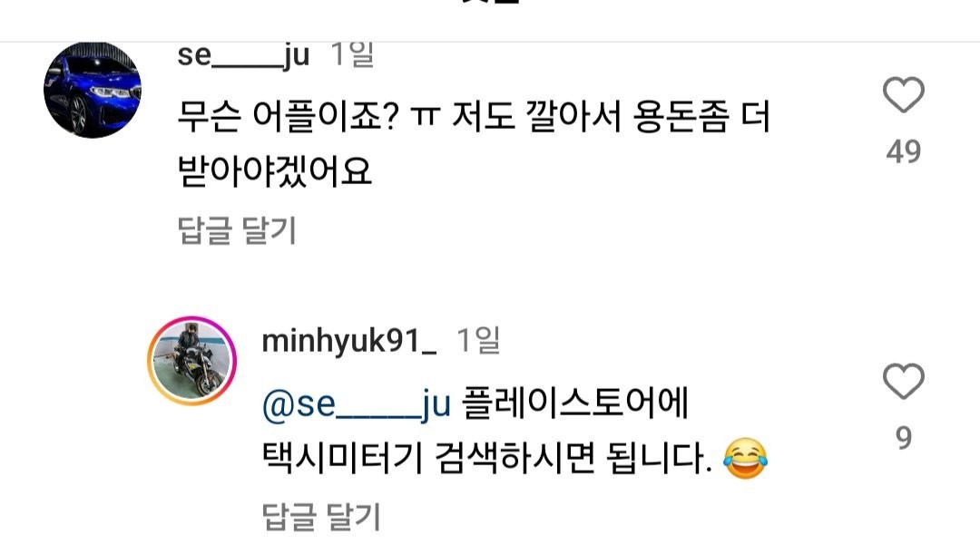This screenshot has height=544, width=980.
Task: Visit minhyuk91_ profile via the username
Action: (348, 342)
